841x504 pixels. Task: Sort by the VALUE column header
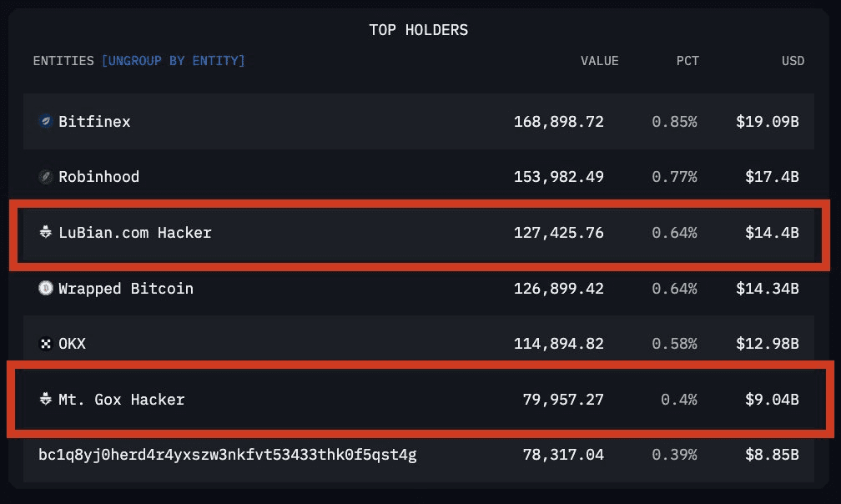(599, 61)
